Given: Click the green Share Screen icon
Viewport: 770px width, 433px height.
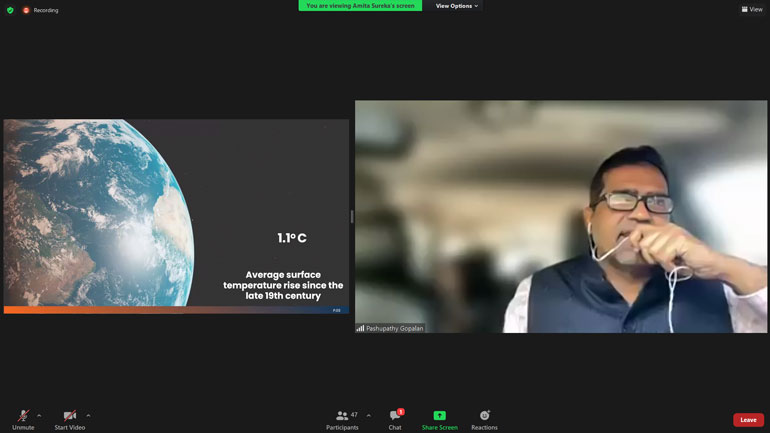Looking at the screenshot, I should click(x=439, y=415).
